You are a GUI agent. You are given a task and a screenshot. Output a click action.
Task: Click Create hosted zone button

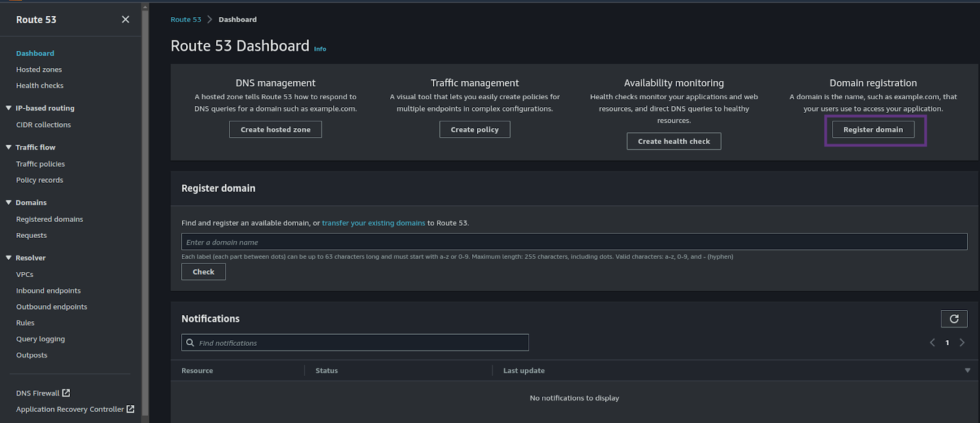(276, 129)
